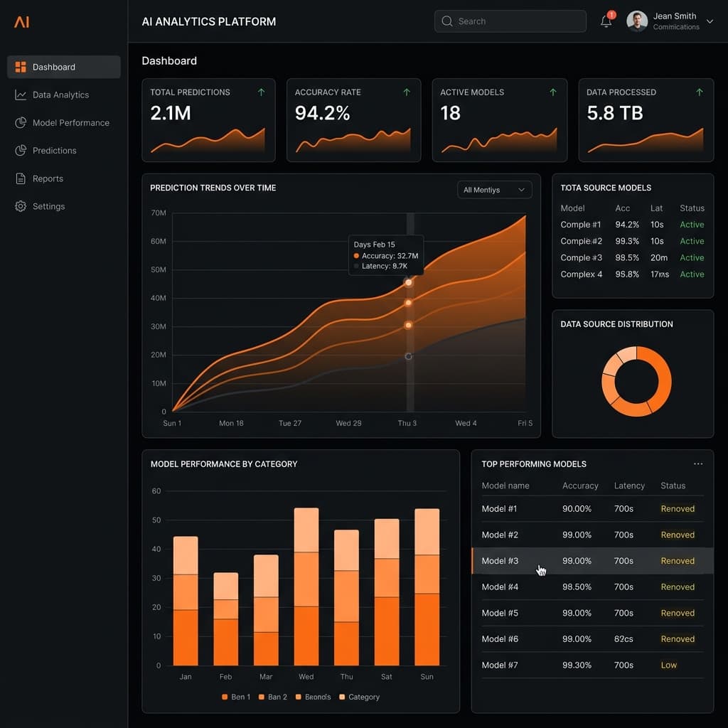Viewport: 728px width, 728px height.
Task: Click the Thu 3 axis label
Action: 407,423
